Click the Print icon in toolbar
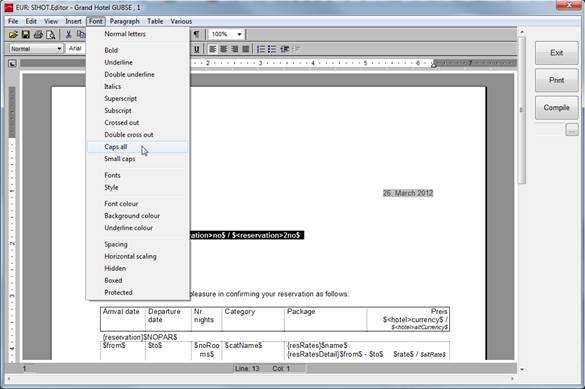585x389 pixels. click(38, 35)
